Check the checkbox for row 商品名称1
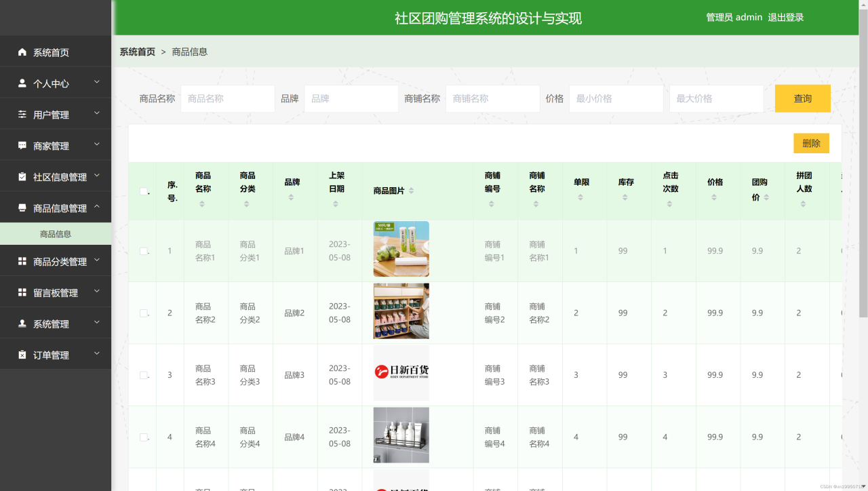 click(144, 251)
